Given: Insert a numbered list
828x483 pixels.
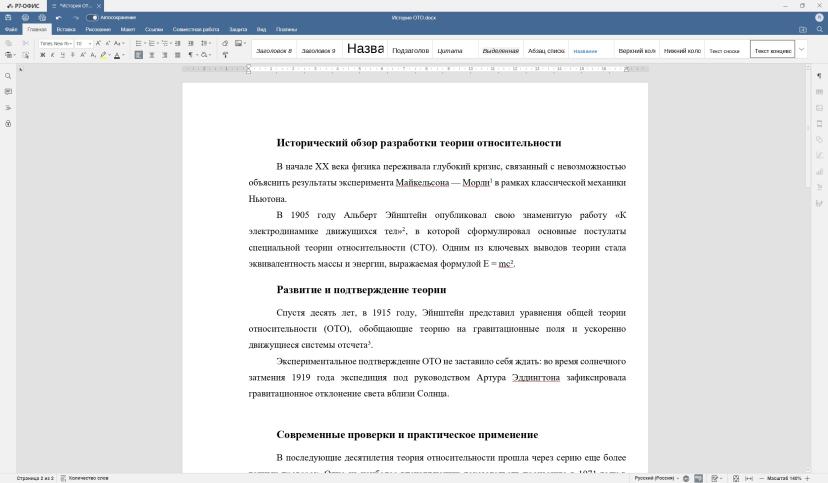Looking at the screenshot, I should 153,43.
